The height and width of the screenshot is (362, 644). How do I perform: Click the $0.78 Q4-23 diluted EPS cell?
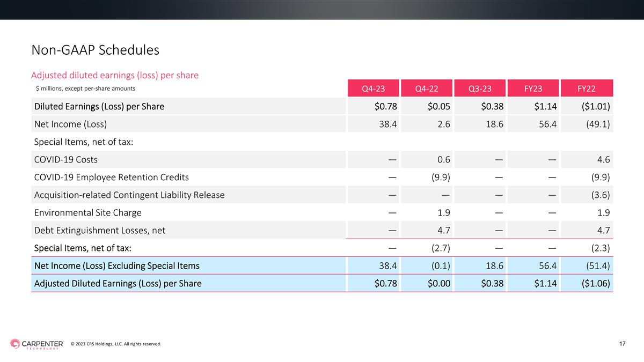pyautogui.click(x=386, y=106)
